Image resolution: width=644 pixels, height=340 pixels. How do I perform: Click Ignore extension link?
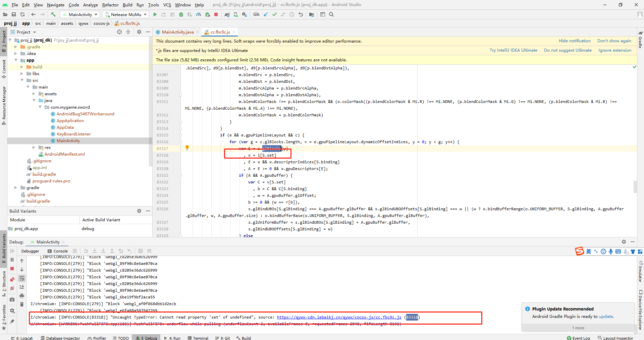click(614, 50)
